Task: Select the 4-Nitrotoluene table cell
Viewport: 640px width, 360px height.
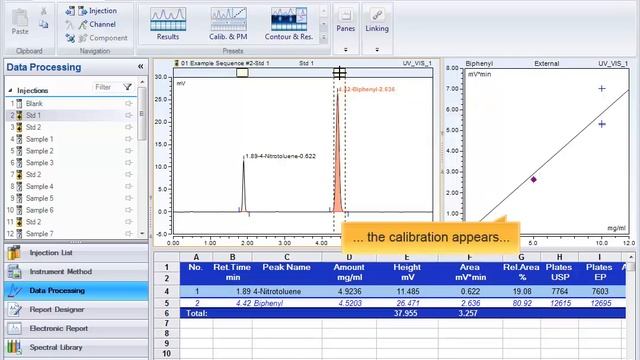Action: pos(287,291)
